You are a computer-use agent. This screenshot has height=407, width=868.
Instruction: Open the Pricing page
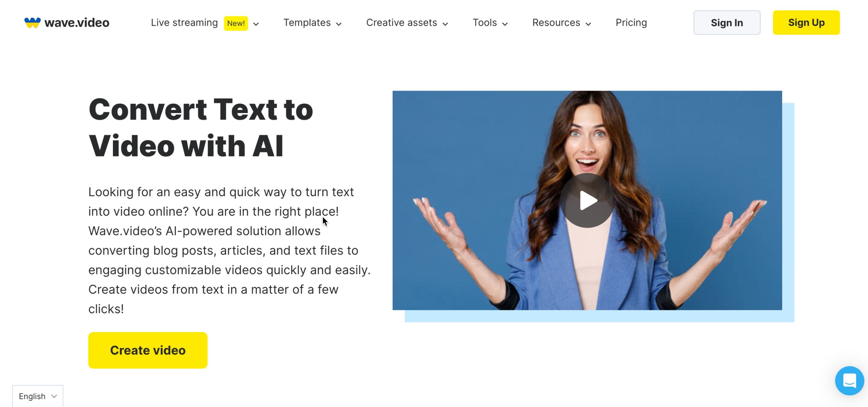pyautogui.click(x=631, y=22)
